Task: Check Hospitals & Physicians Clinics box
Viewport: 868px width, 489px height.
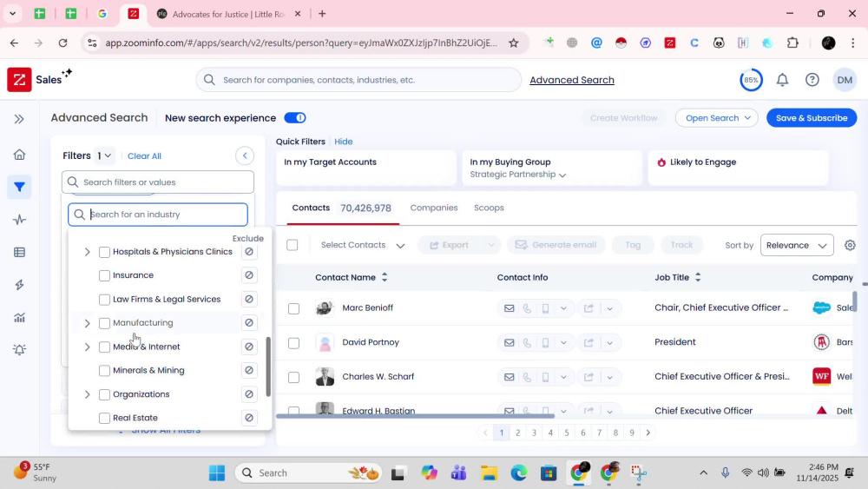Action: point(104,252)
